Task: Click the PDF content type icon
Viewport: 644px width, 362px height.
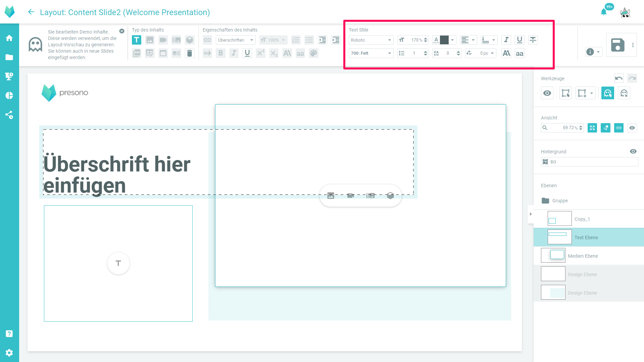Action: pyautogui.click(x=137, y=53)
